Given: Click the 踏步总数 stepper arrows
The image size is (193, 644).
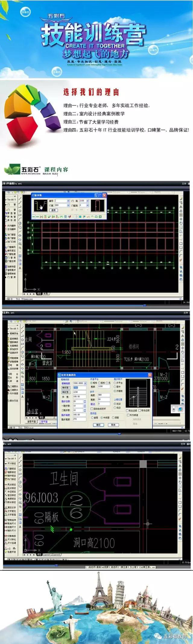Looking at the screenshot, I should (85, 401).
